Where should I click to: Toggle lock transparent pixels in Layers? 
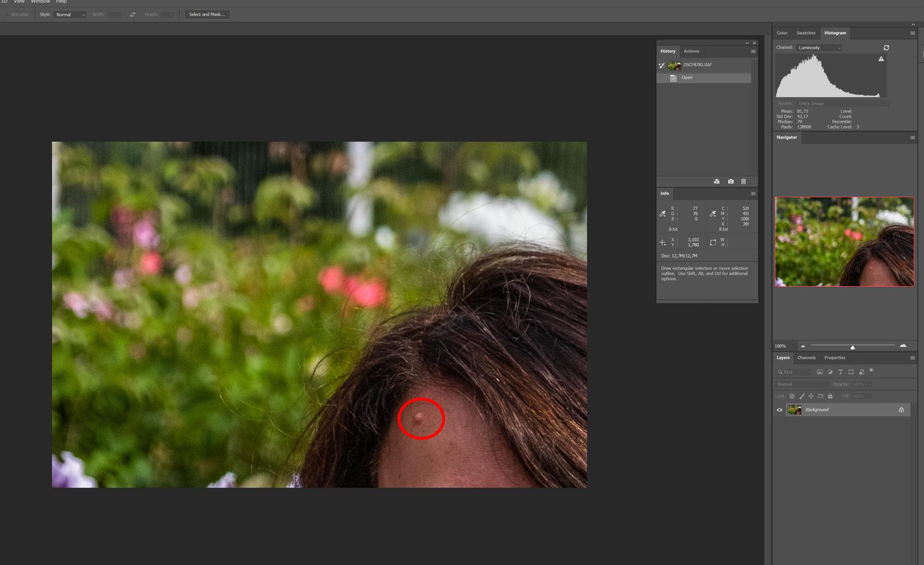tap(792, 396)
